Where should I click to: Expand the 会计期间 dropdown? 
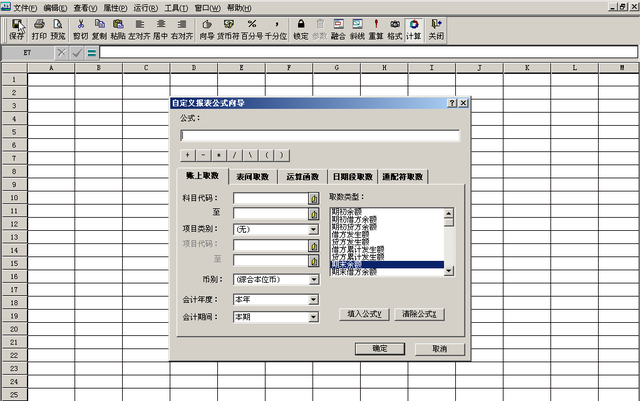point(313,317)
